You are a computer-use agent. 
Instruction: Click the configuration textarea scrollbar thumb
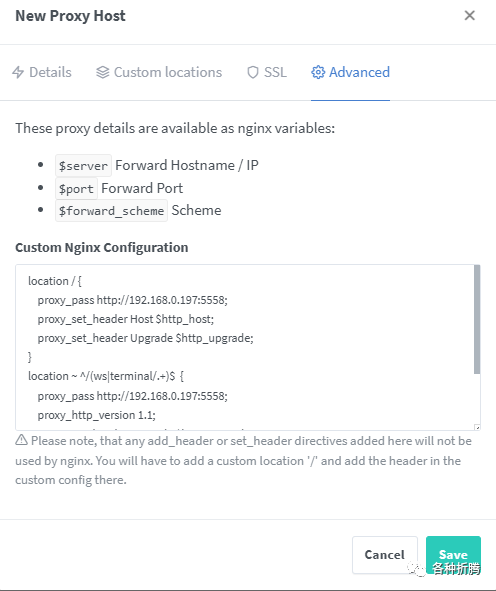(477, 319)
